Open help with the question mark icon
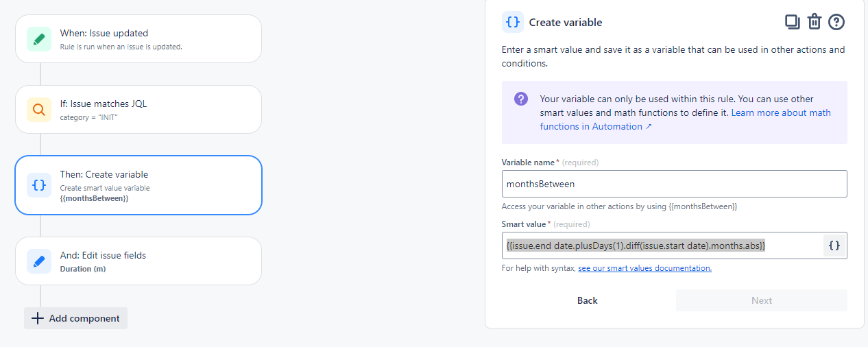868x347 pixels. [x=836, y=22]
